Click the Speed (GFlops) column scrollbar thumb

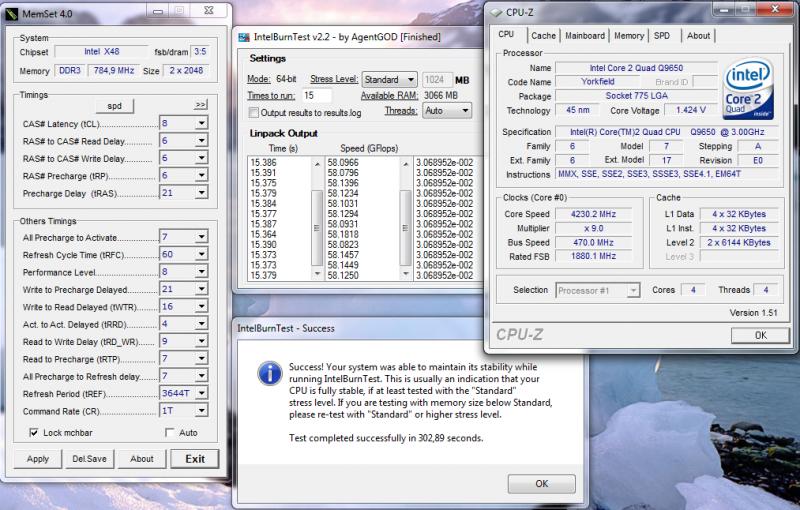[406, 228]
